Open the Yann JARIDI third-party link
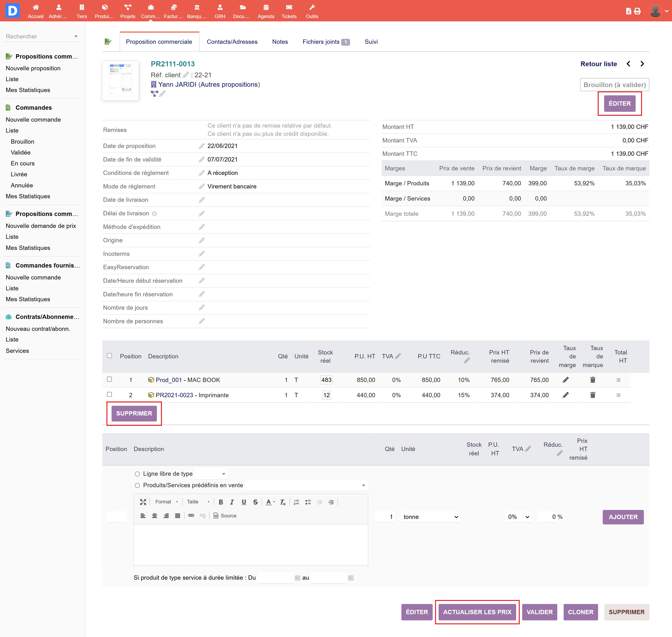672x637 pixels. coord(177,84)
